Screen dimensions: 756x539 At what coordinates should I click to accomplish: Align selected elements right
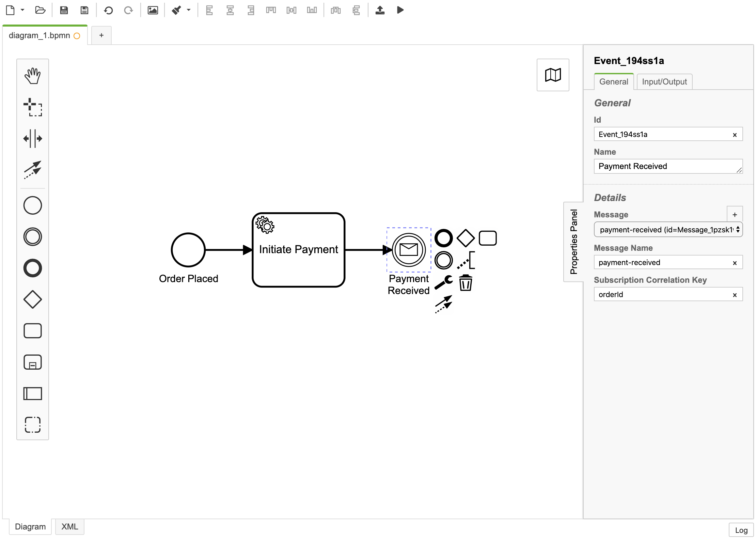[251, 10]
